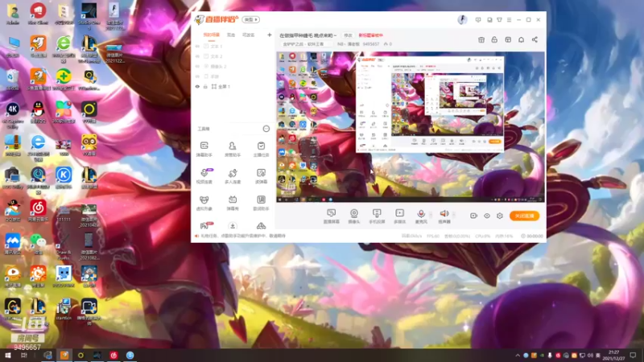Add a new scene with the plus button
Viewport: 644px width, 362px height.
click(x=270, y=35)
